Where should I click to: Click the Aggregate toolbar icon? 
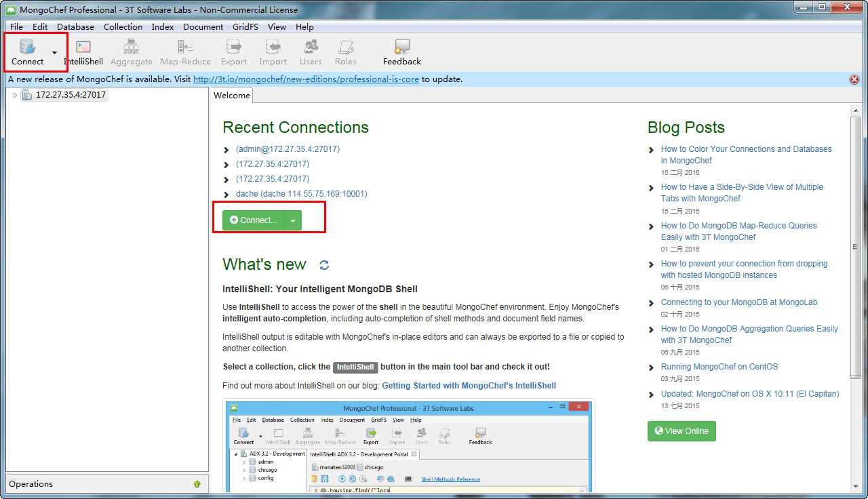pos(131,52)
